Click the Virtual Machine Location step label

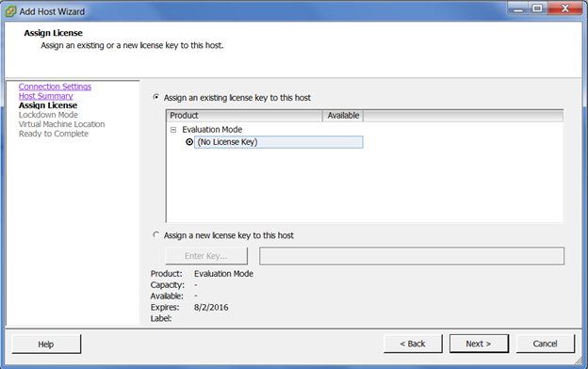coord(62,124)
